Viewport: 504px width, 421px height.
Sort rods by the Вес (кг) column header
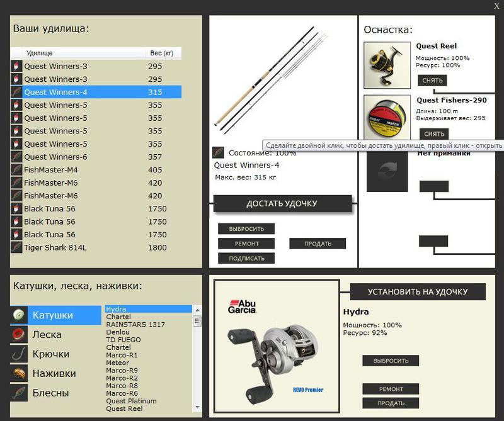[162, 53]
